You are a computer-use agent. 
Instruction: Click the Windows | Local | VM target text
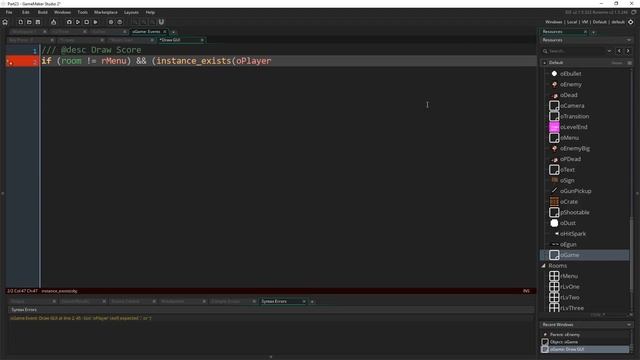585,22
